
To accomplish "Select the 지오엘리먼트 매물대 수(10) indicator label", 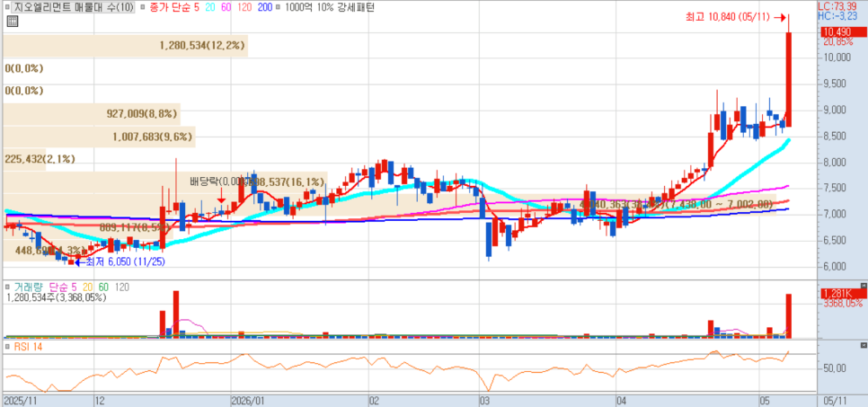I will 73,8.
